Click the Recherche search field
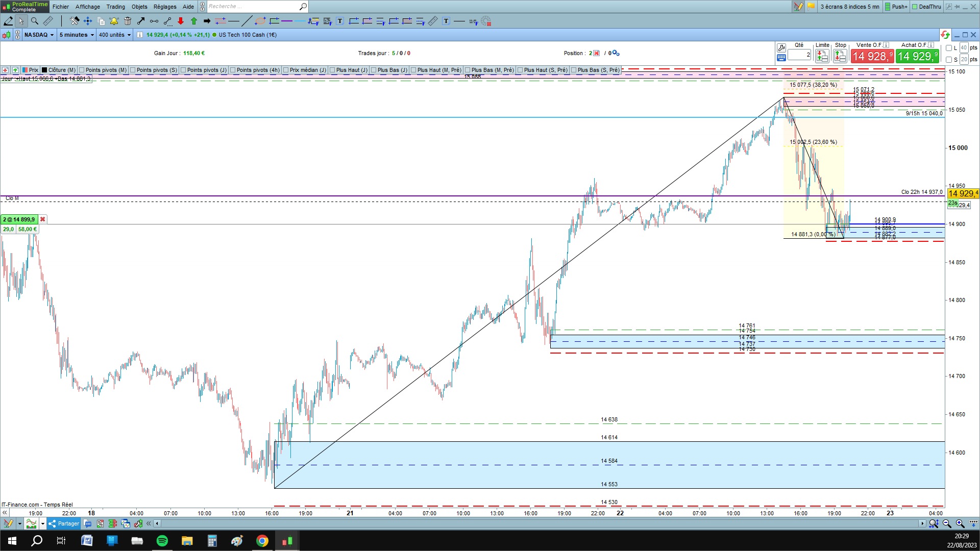The image size is (980, 551). click(253, 7)
